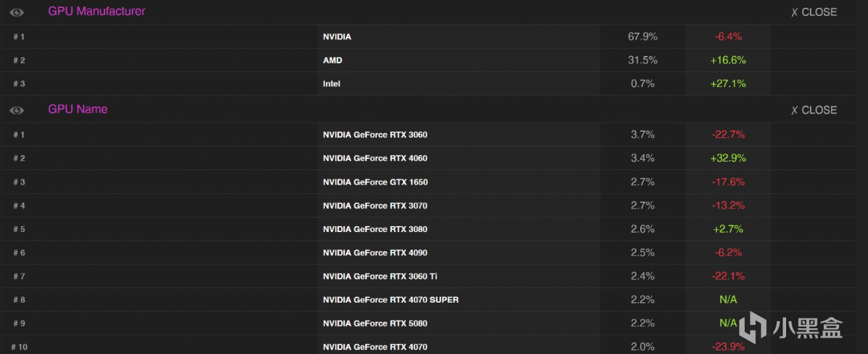Click NVIDIA GeForce RTX 5080 entry
The width and height of the screenshot is (868, 354).
pos(375,324)
